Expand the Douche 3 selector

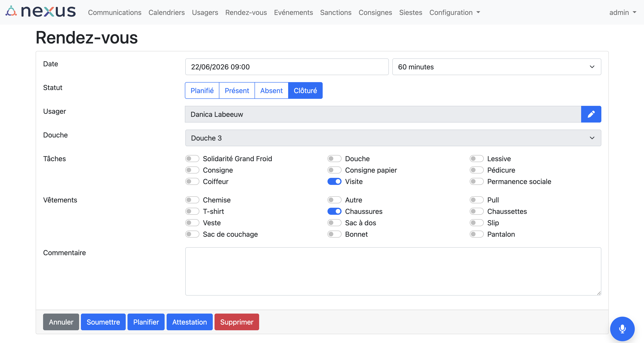[393, 138]
